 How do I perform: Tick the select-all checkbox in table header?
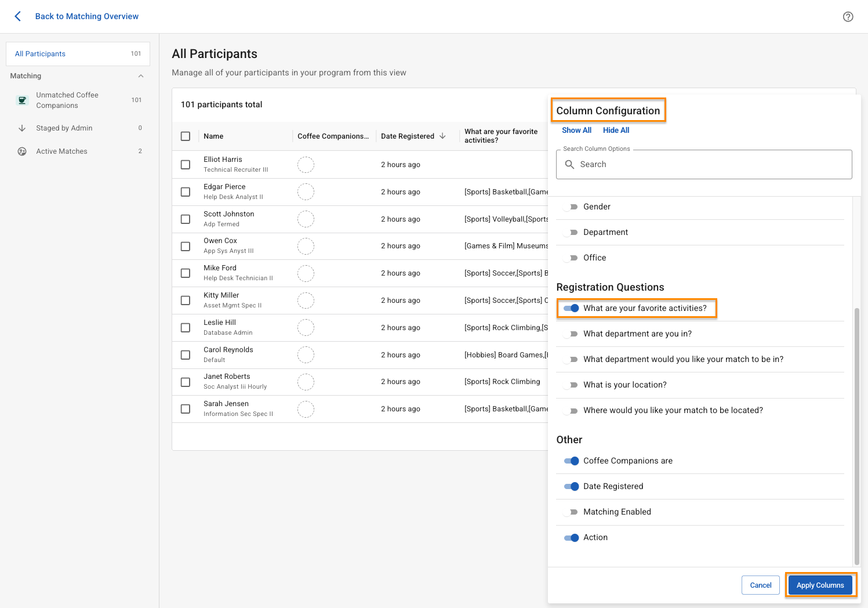(x=186, y=136)
